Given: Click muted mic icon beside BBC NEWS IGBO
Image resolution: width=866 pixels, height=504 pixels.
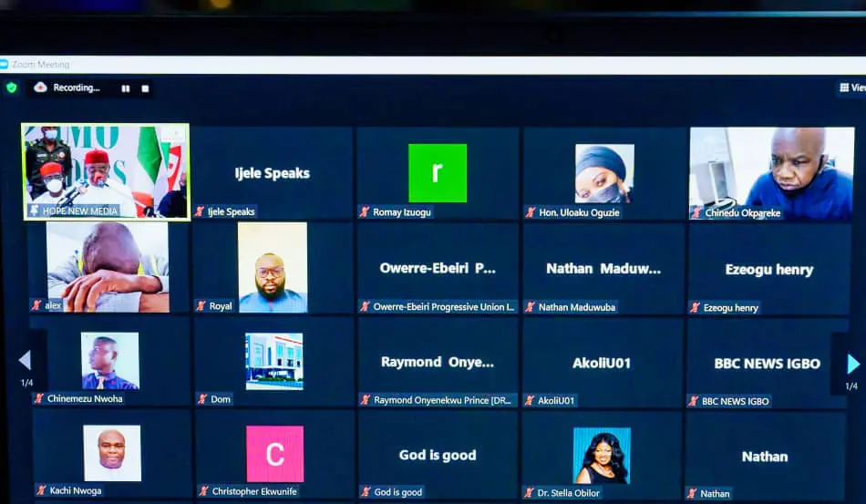Looking at the screenshot, I should coord(693,401).
